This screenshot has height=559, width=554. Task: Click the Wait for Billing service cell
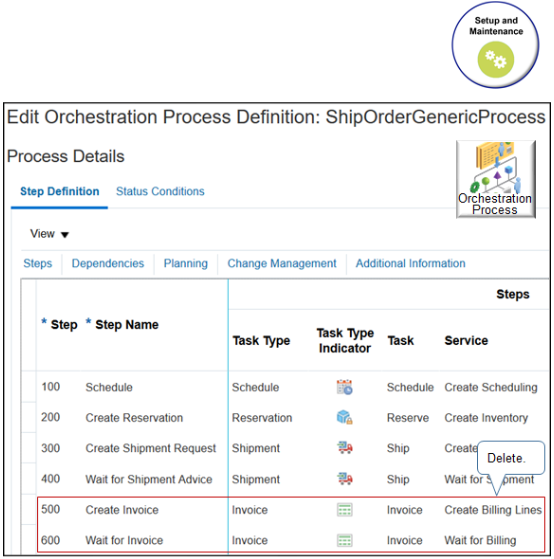[480, 540]
